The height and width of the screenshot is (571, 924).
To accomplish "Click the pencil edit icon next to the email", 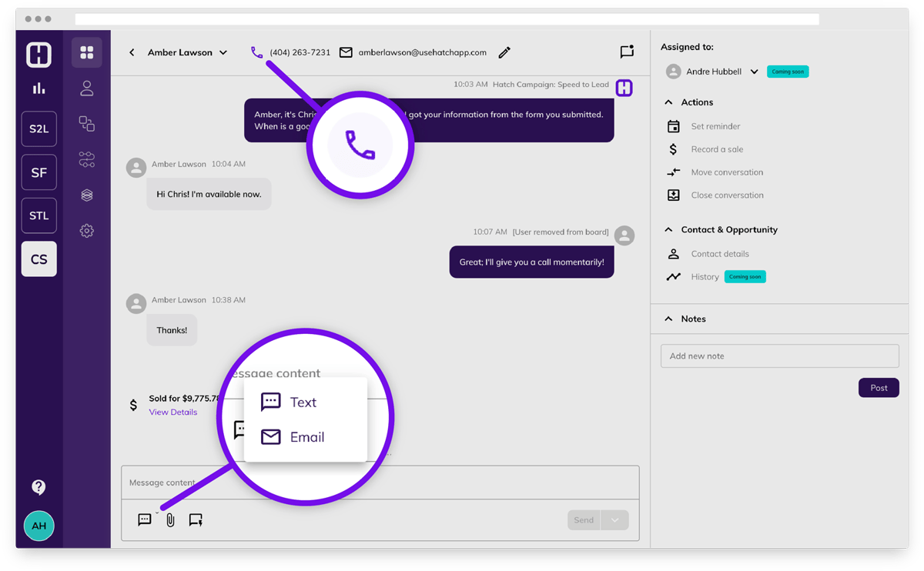I will pyautogui.click(x=504, y=52).
